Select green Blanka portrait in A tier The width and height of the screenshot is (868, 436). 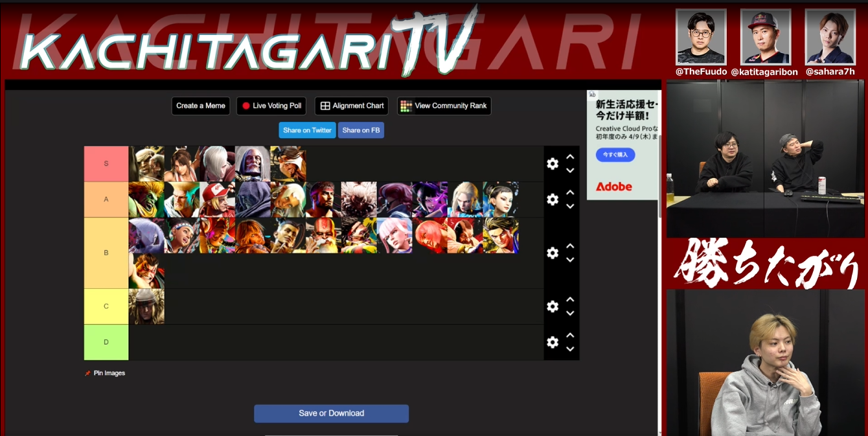click(146, 200)
